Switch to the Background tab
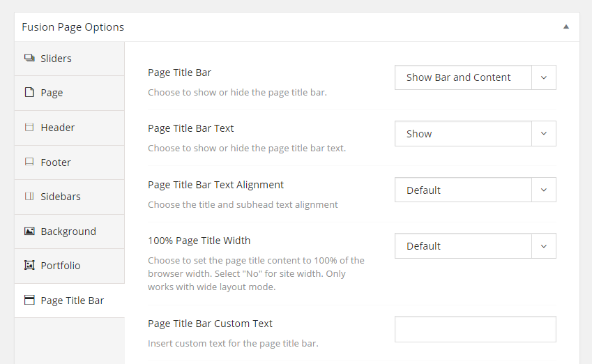This screenshot has height=364, width=592. [70, 232]
